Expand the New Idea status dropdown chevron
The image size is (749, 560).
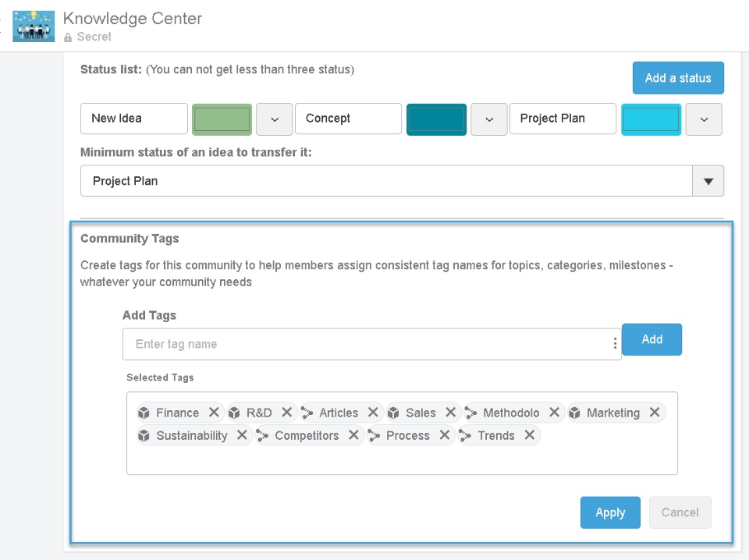275,119
